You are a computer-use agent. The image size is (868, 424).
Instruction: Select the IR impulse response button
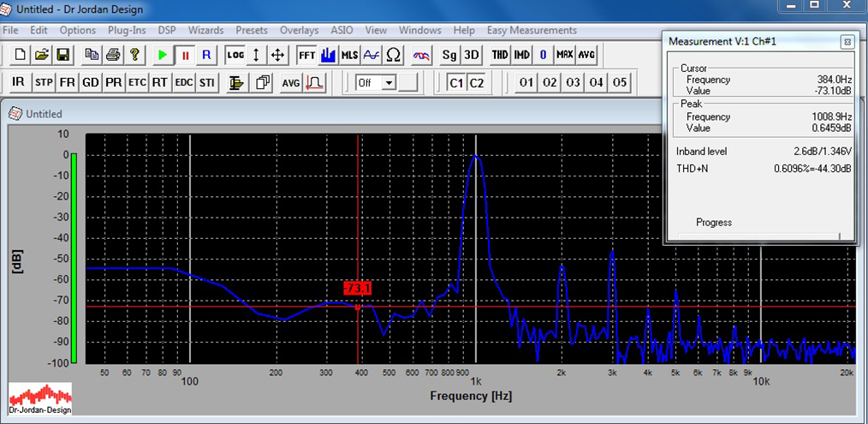coord(19,83)
